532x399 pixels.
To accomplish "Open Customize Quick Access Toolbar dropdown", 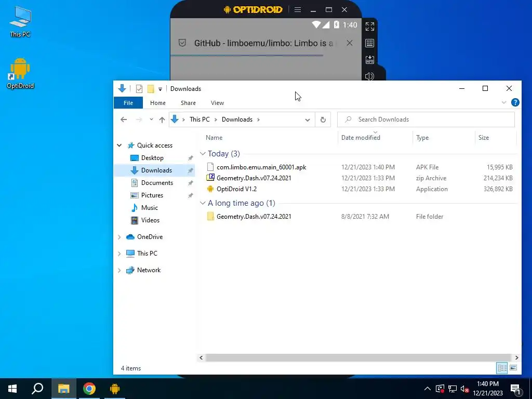I will click(160, 89).
